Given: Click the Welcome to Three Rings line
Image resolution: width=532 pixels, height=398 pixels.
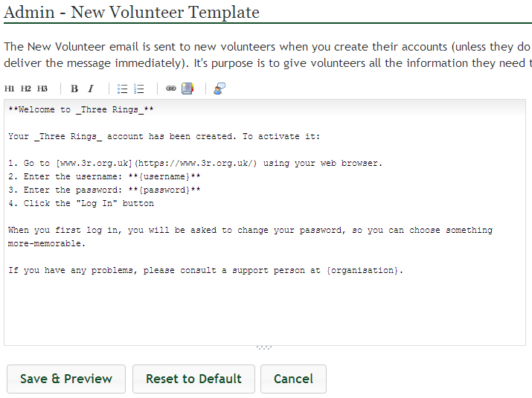Looking at the screenshot, I should (81, 109).
